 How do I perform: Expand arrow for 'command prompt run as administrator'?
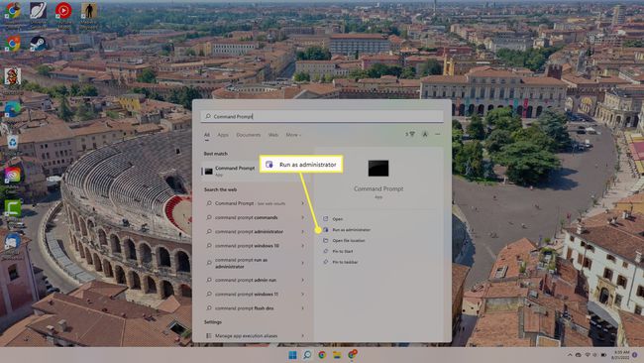[303, 263]
